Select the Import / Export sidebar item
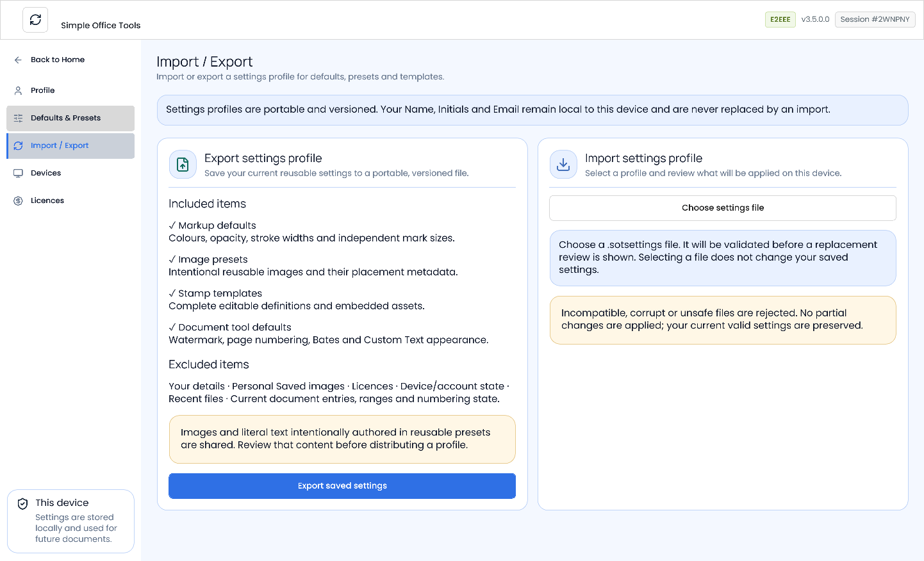 coord(70,145)
